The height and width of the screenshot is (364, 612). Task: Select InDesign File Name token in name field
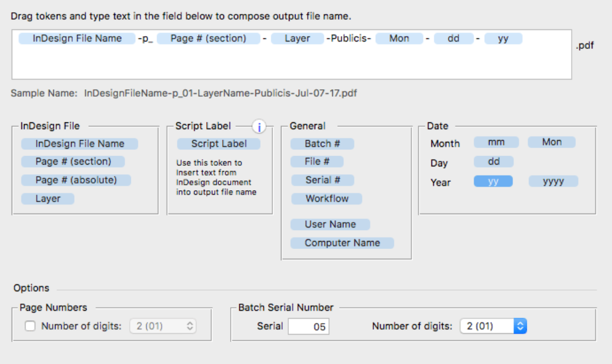[x=76, y=39]
